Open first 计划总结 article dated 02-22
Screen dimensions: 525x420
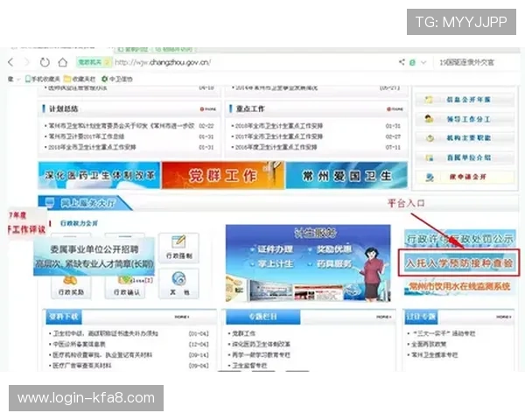tap(122, 126)
